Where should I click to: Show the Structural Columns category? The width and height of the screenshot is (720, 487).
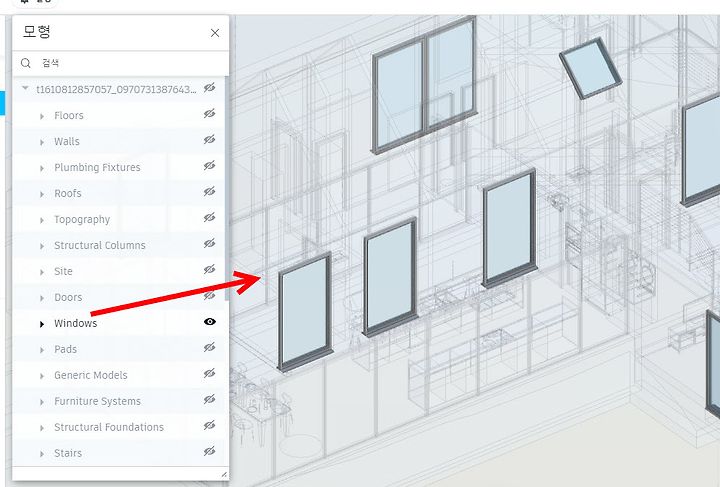pos(209,243)
